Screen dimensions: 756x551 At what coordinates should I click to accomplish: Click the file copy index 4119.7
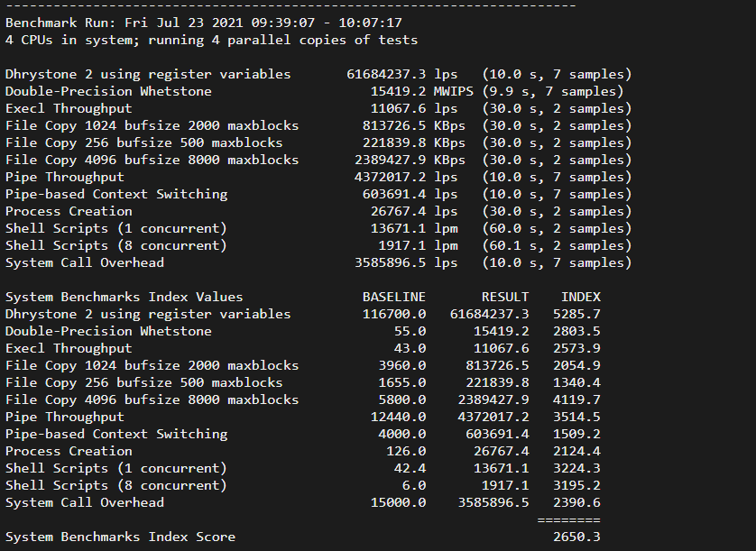[576, 399]
